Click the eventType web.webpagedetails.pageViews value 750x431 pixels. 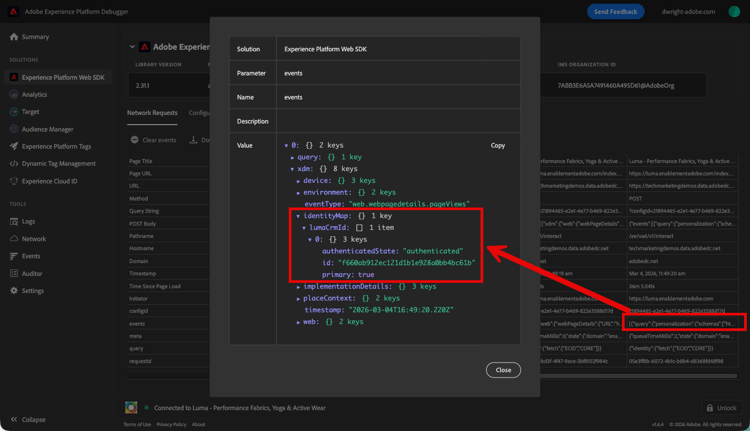pyautogui.click(x=409, y=204)
